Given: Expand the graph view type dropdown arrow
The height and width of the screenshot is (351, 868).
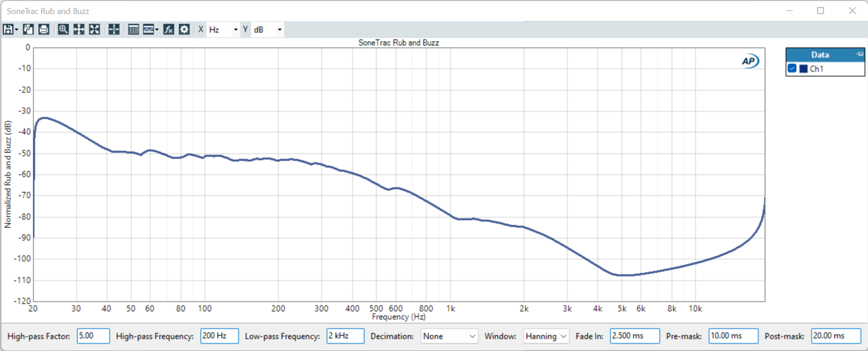Looking at the screenshot, I should pos(157,30).
